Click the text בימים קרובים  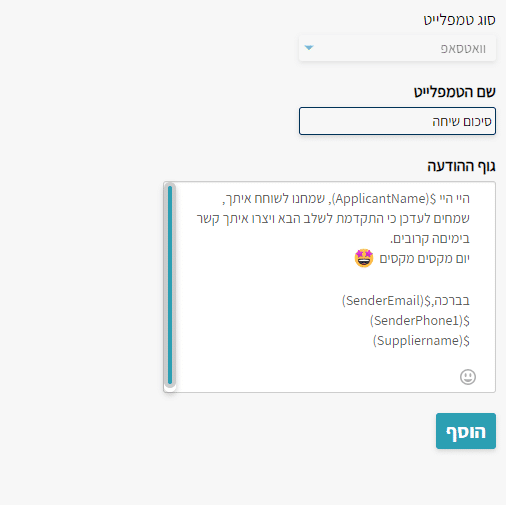point(430,239)
